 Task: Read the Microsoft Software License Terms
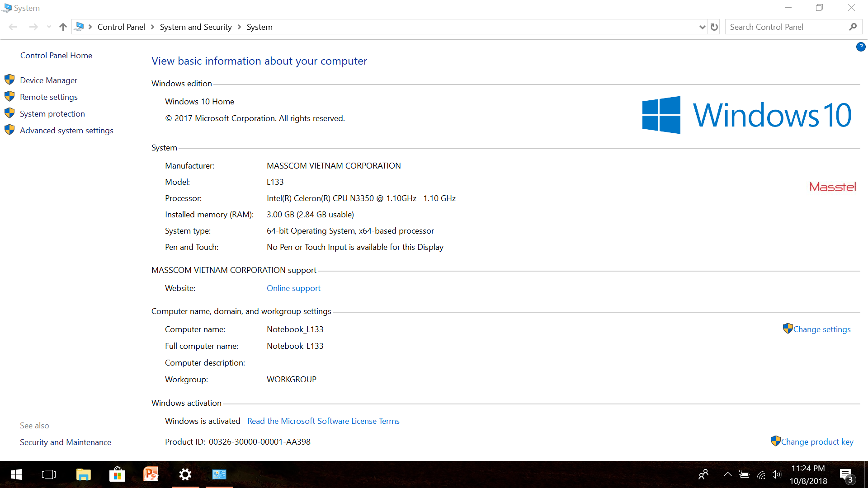tap(323, 421)
